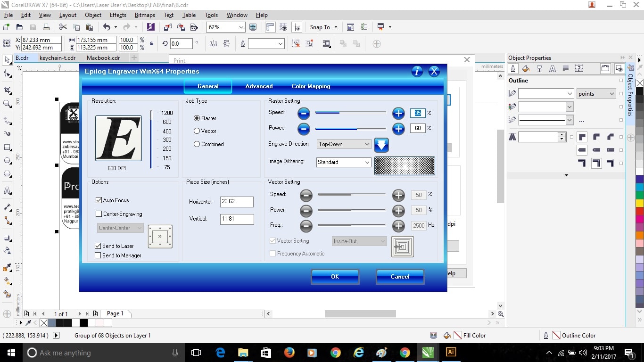Increase raster speed with plus button
The image size is (644, 362).
398,113
